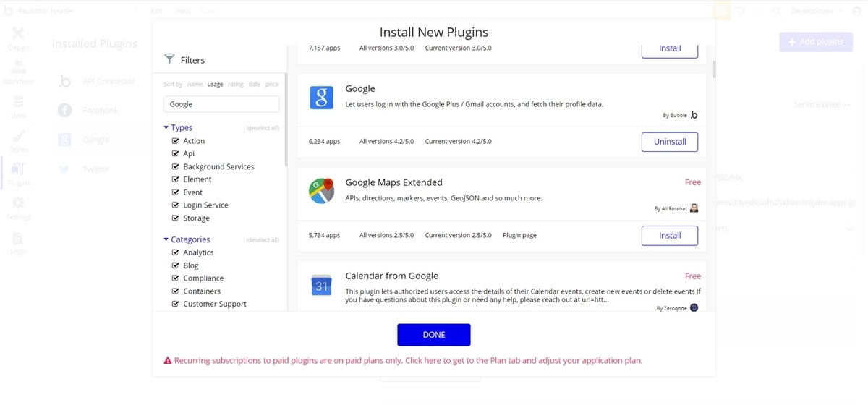Click the Google icon in installed plugins list
This screenshot has height=405, width=868.
click(x=64, y=140)
